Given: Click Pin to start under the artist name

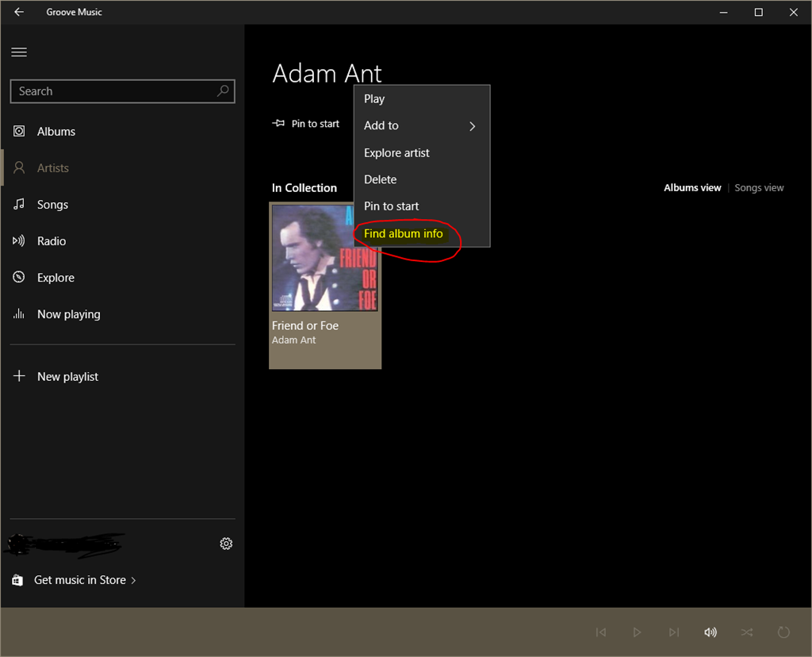Looking at the screenshot, I should (305, 123).
